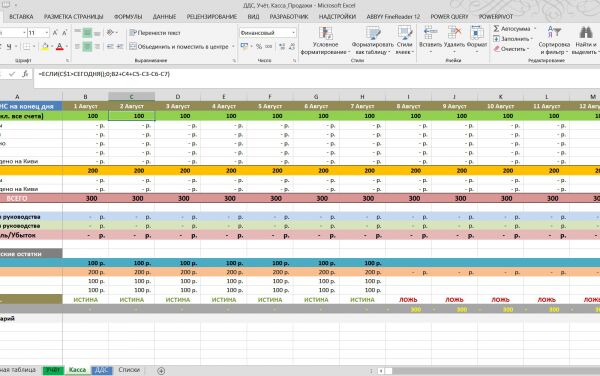Screen dimensions: 600x376
Task: Select column C header
Action: 131,96
